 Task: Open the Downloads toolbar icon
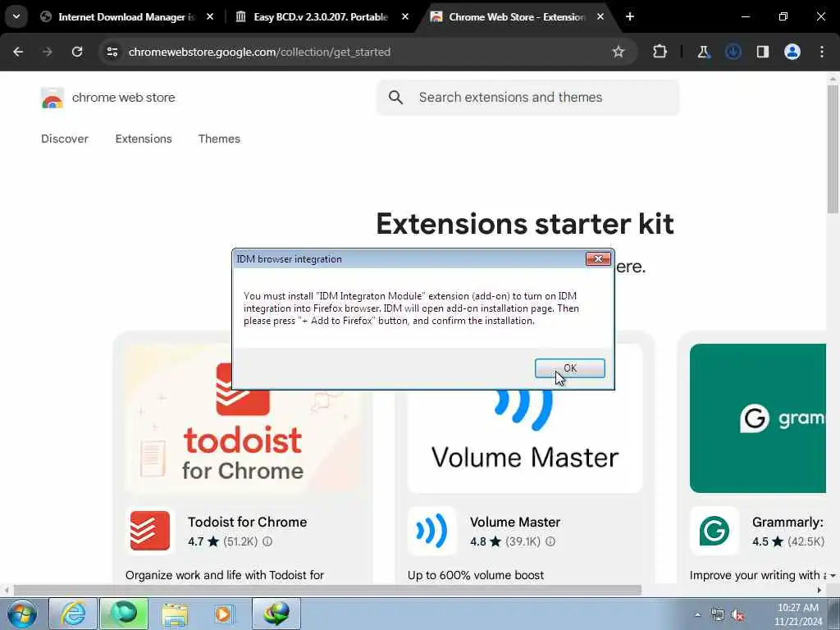(x=733, y=52)
